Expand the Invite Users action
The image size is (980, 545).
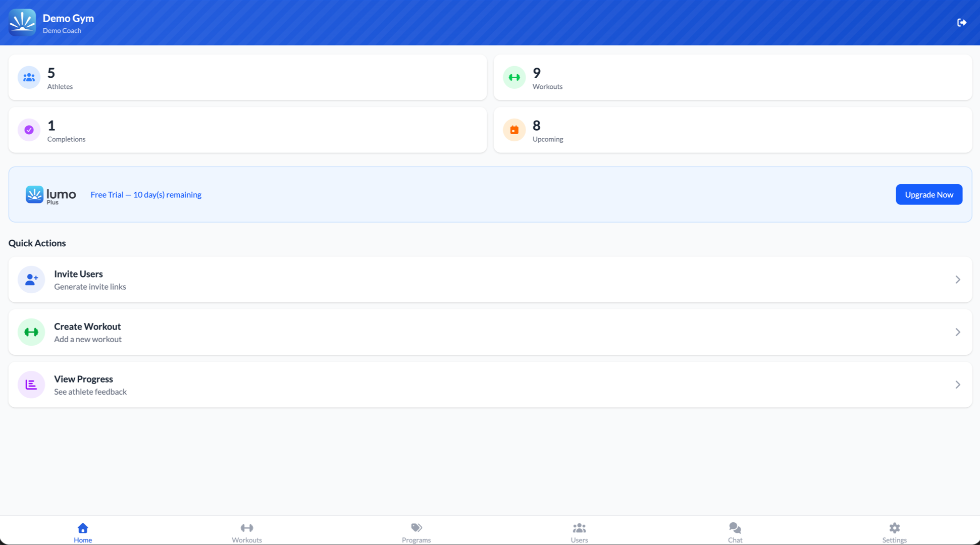(x=958, y=279)
